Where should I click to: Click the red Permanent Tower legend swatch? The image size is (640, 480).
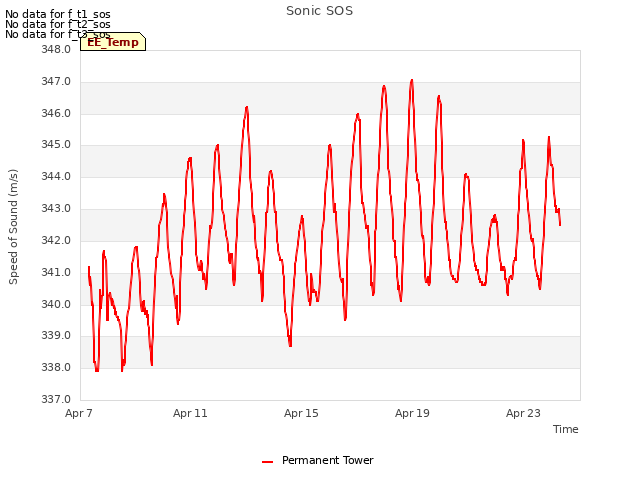(x=267, y=462)
